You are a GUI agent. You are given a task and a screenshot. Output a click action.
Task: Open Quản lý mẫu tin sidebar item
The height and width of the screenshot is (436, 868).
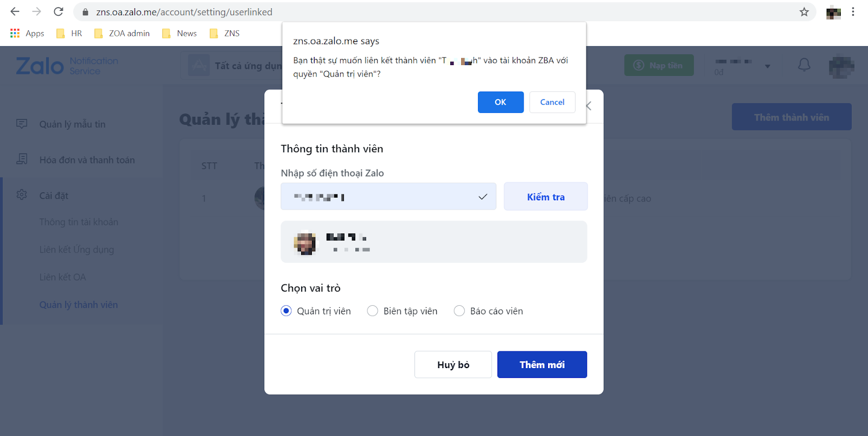pos(72,124)
